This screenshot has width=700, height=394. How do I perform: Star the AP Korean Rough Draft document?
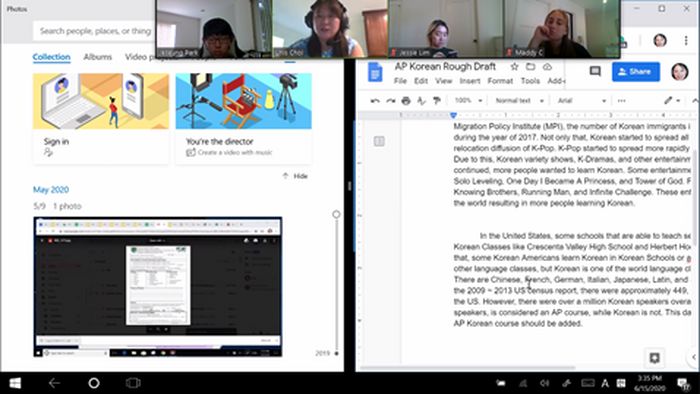514,66
